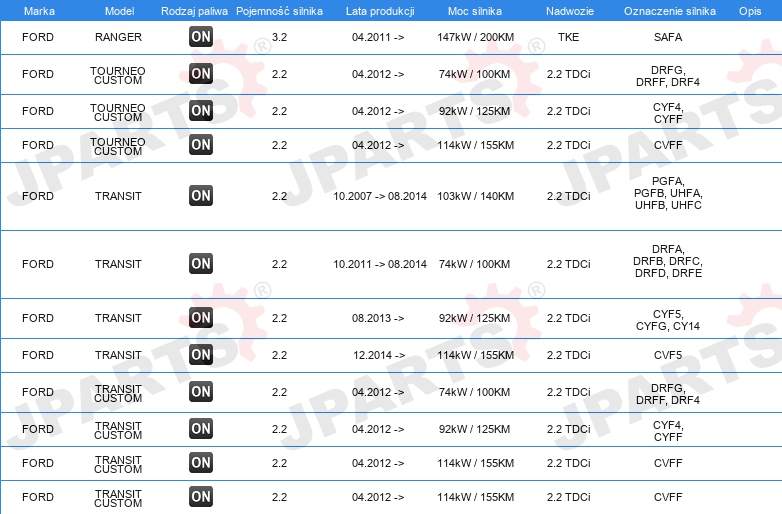Select the 12.2014 -> production date cell
The image size is (782, 514).
pos(379,355)
